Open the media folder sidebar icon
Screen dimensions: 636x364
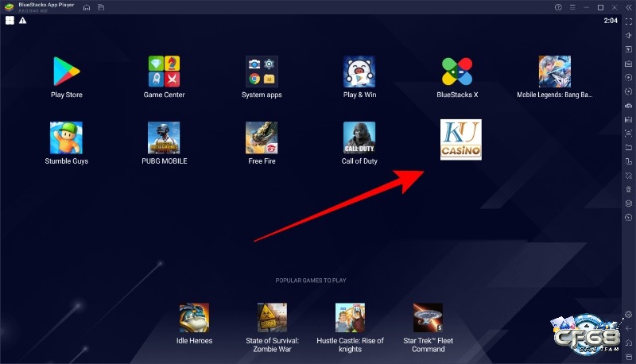pos(629,148)
